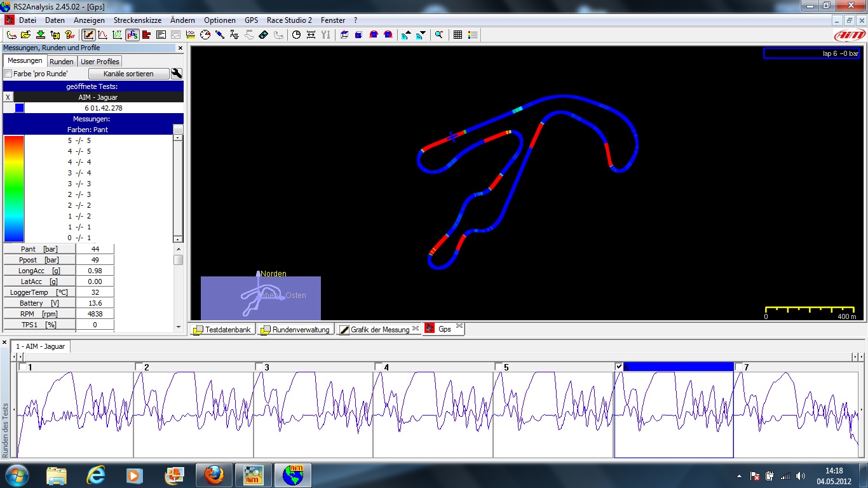868x488 pixels.
Task: Click the blue color swatch for lap 6
Action: (x=19, y=108)
